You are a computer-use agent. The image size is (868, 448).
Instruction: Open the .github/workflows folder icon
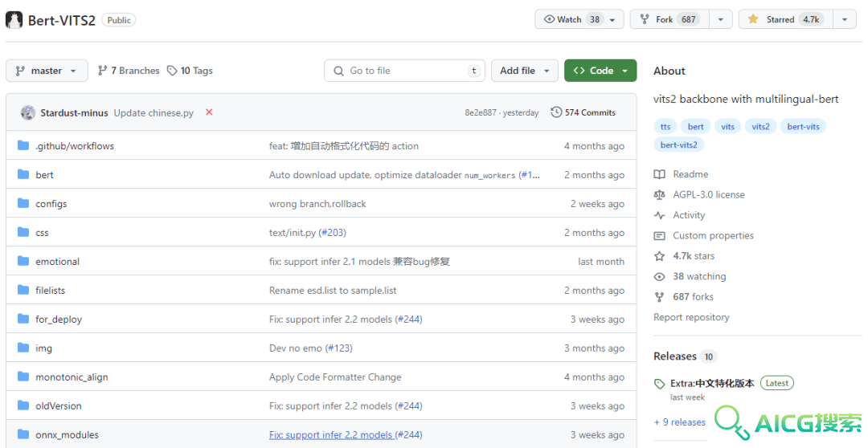click(23, 145)
